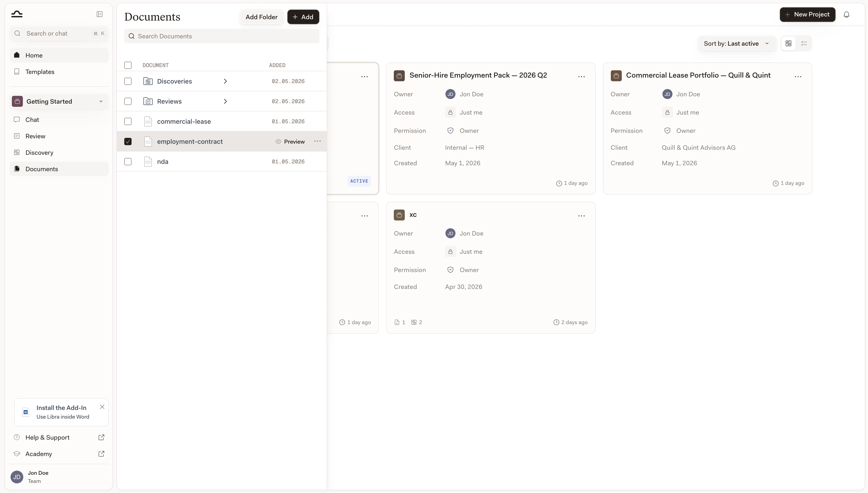Click the Getting Started project icon
Viewport: 868px width, 493px height.
point(17,101)
